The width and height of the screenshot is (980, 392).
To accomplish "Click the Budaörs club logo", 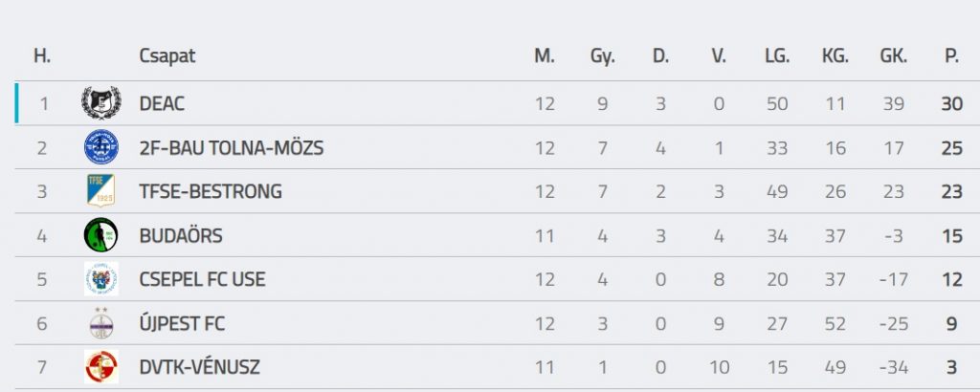I will (x=100, y=235).
